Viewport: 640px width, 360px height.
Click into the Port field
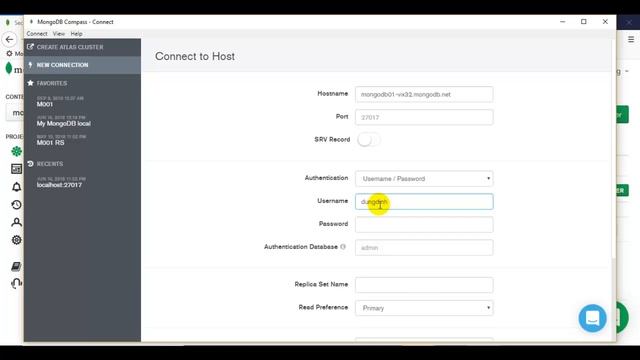424,117
